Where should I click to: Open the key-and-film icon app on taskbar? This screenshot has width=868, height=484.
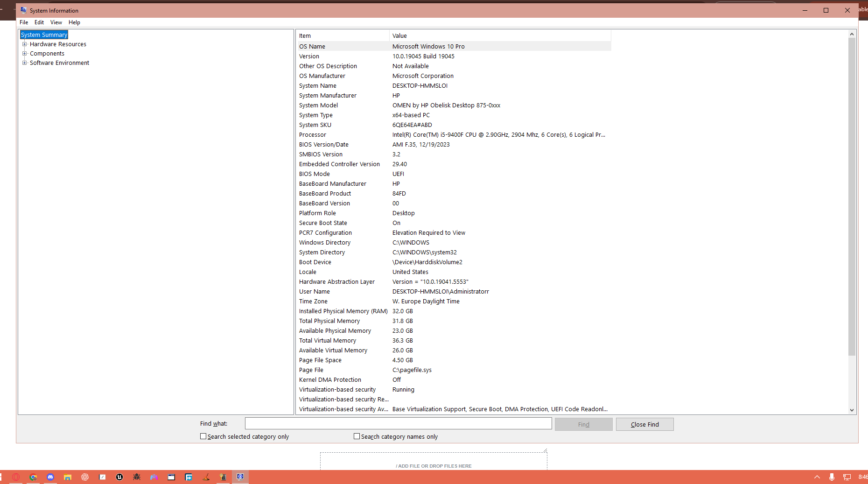click(x=223, y=477)
